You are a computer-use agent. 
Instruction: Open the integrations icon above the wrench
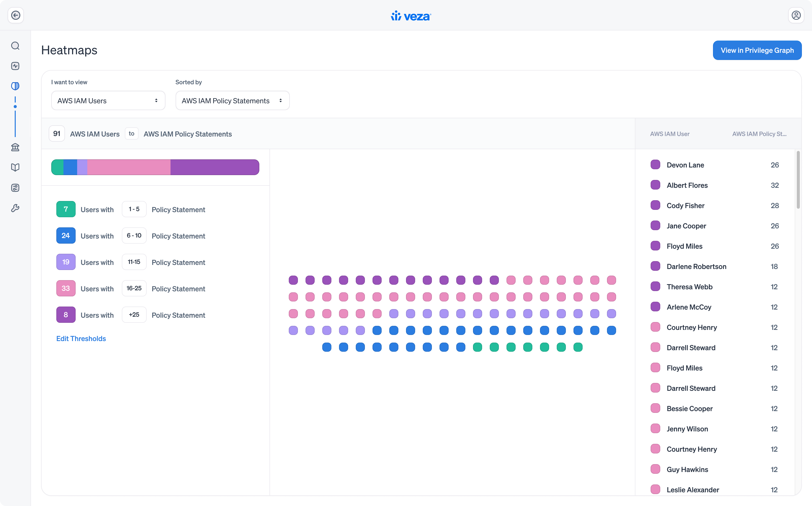pos(15,188)
